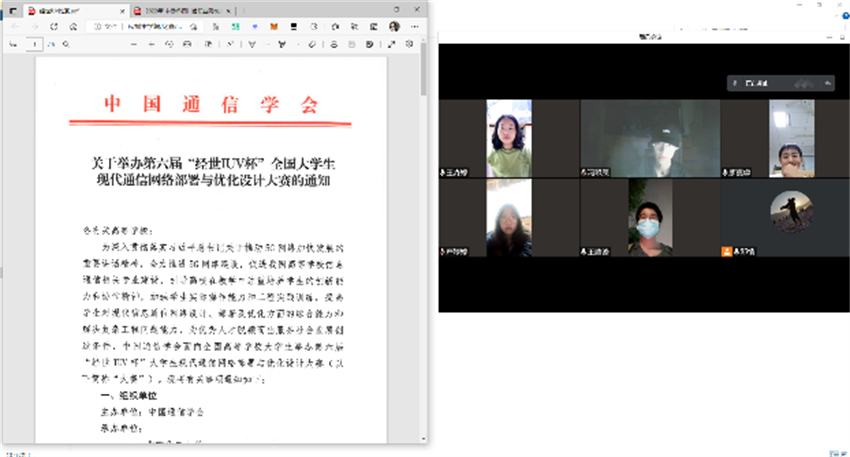Viewport: 850px width, 457px height.
Task: Click the red heading 中国通信学会
Action: click(x=210, y=104)
